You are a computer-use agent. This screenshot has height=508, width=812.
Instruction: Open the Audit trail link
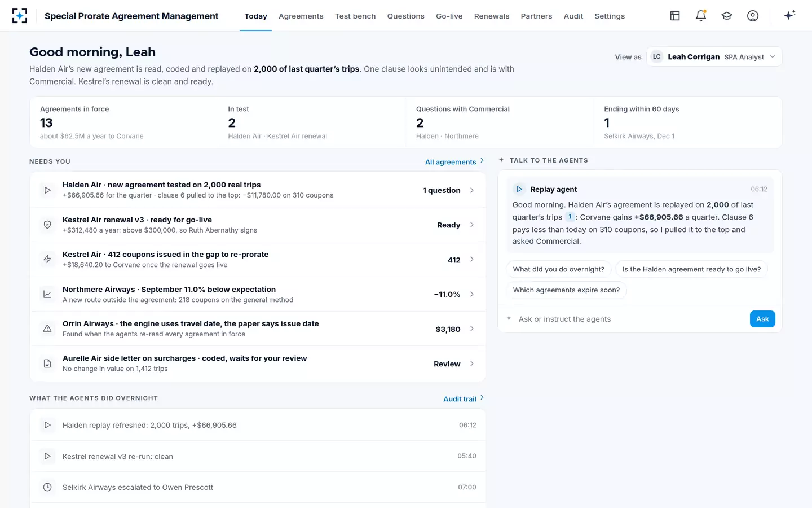coord(464,398)
